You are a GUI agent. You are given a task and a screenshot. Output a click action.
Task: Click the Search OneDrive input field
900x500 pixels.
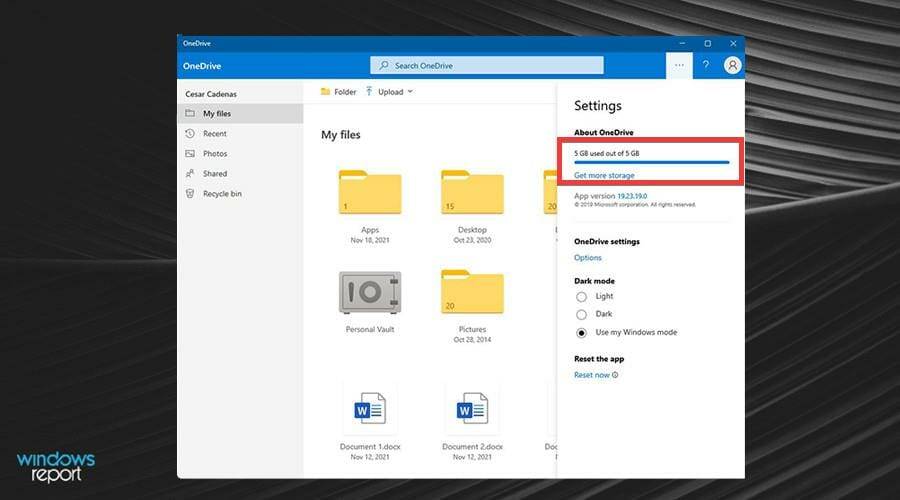(487, 65)
